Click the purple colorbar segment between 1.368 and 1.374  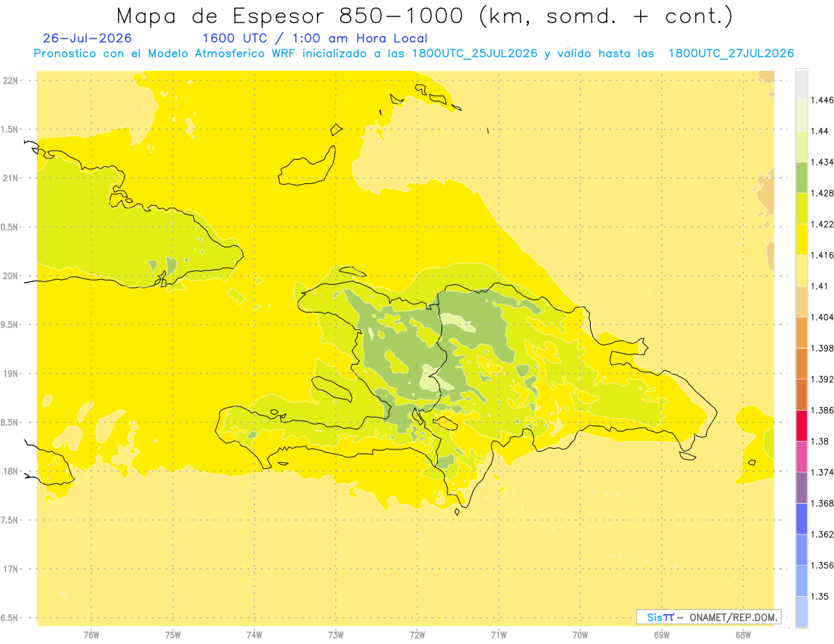coord(801,487)
